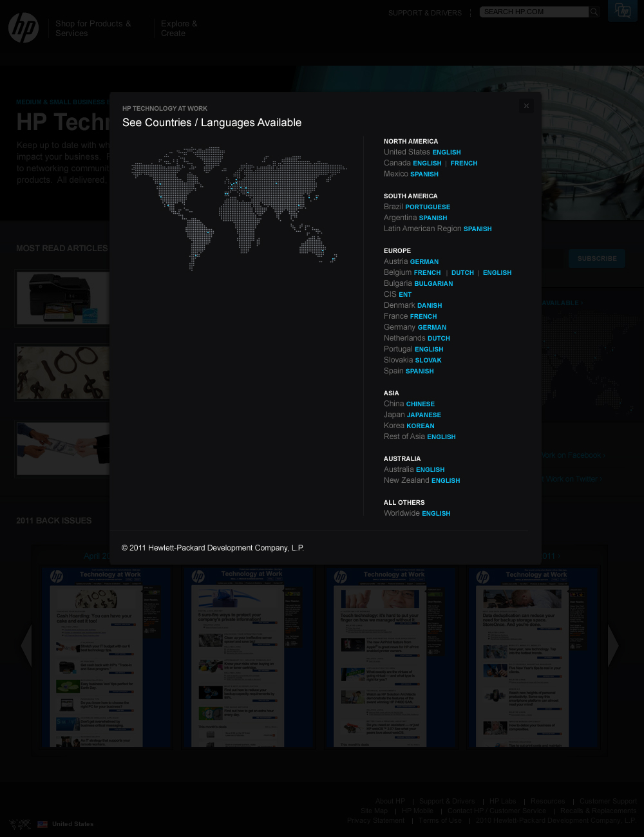The image size is (644, 837).
Task: Click the United States flag icon in the footer
Action: 42,824
